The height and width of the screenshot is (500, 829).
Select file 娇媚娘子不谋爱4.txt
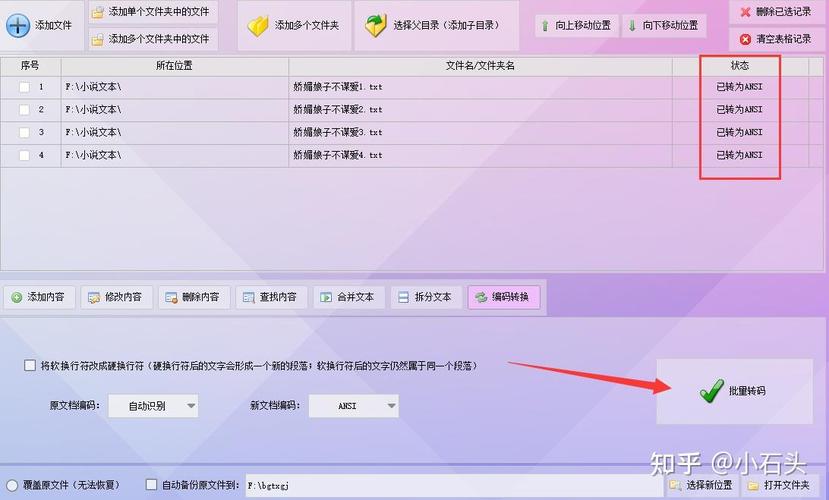click(x=338, y=155)
